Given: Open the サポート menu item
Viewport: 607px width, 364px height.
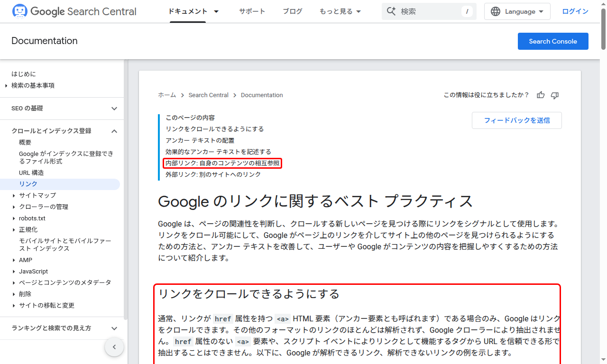Looking at the screenshot, I should [x=252, y=11].
